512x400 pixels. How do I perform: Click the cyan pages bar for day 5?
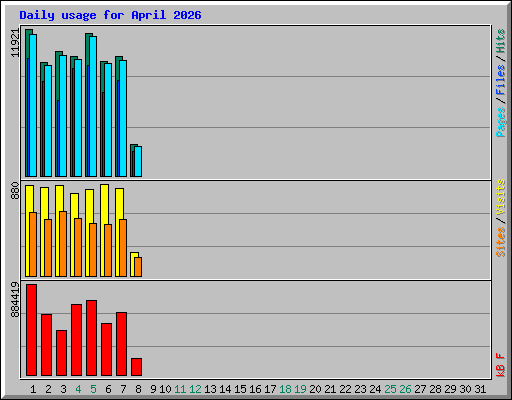(93, 107)
